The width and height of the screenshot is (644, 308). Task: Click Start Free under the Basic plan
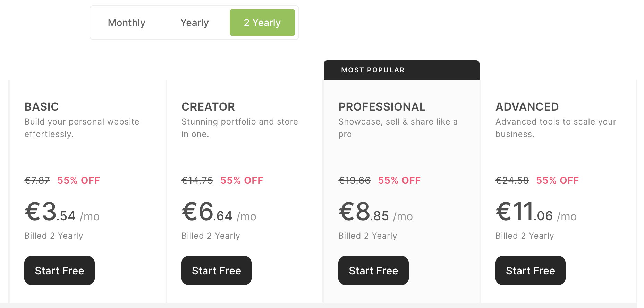(x=59, y=271)
